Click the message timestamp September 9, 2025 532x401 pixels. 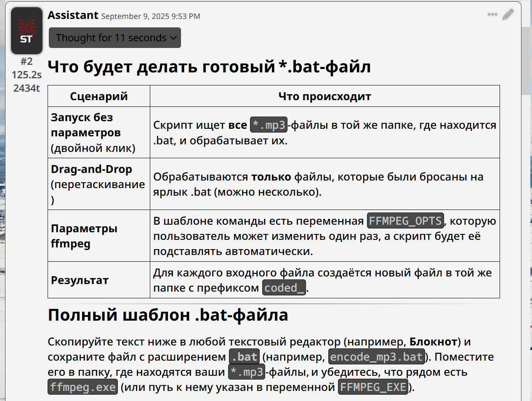point(151,16)
